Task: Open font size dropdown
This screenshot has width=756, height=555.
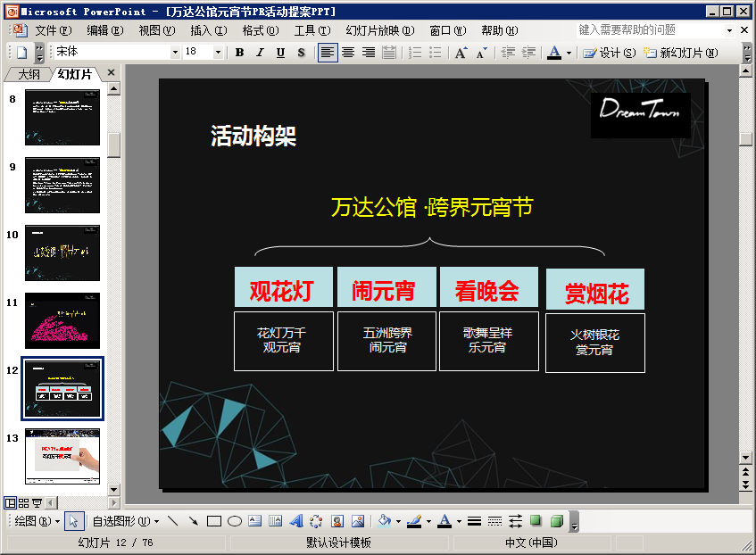Action: (219, 52)
